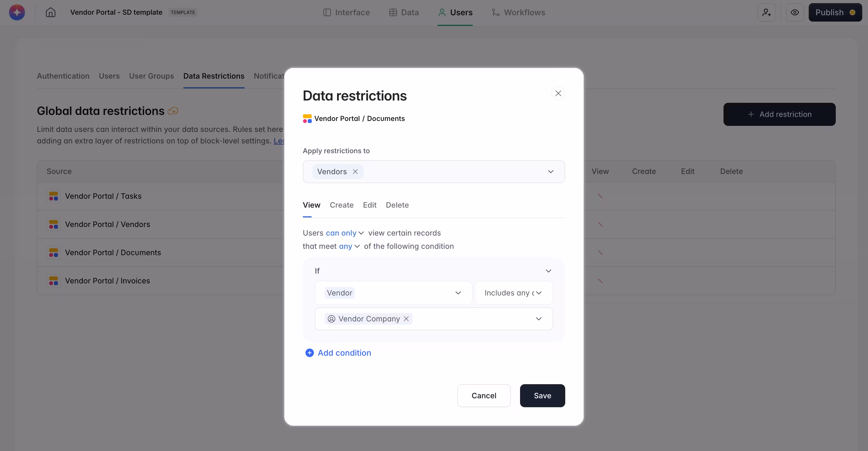Open the User Groups tab
This screenshot has height=451, width=868.
click(151, 76)
